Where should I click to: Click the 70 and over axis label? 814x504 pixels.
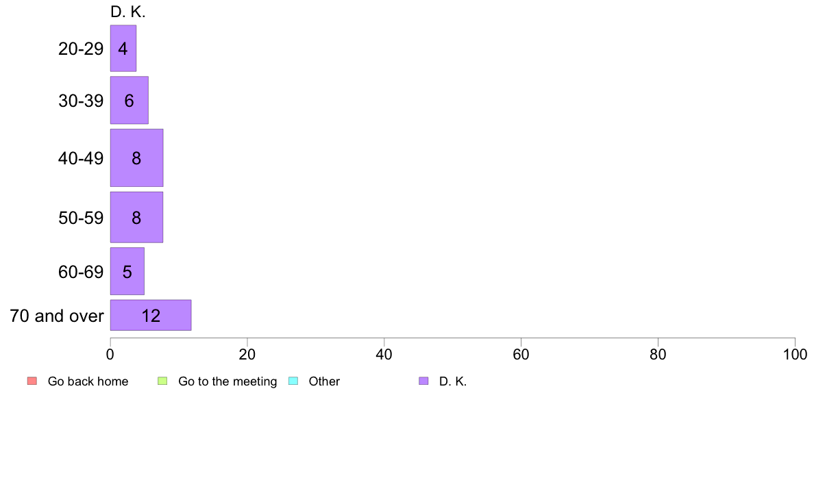pyautogui.click(x=57, y=316)
